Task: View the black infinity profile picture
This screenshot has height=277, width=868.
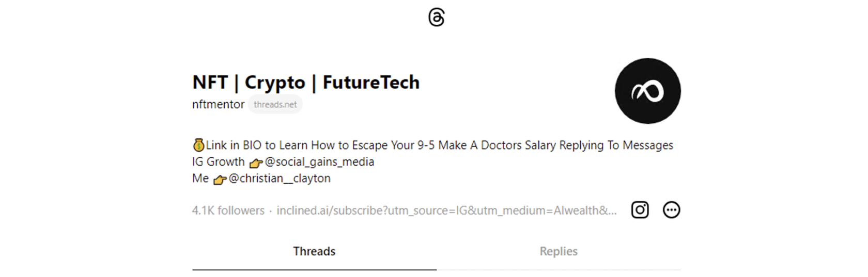Action: pyautogui.click(x=647, y=91)
